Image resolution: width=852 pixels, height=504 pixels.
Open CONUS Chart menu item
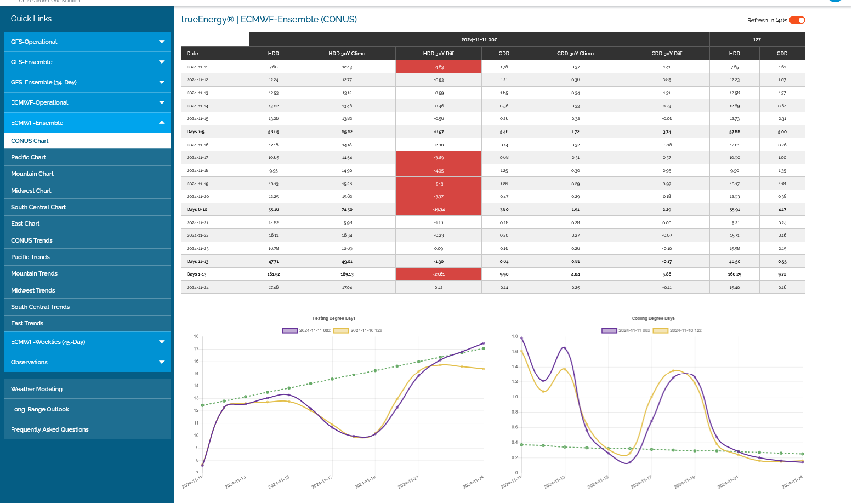click(87, 141)
